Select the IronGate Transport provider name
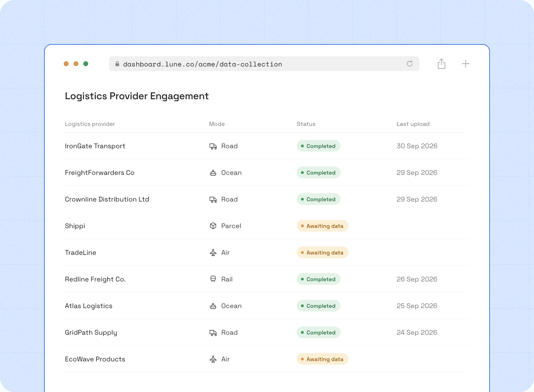The height and width of the screenshot is (392, 534). click(x=95, y=146)
